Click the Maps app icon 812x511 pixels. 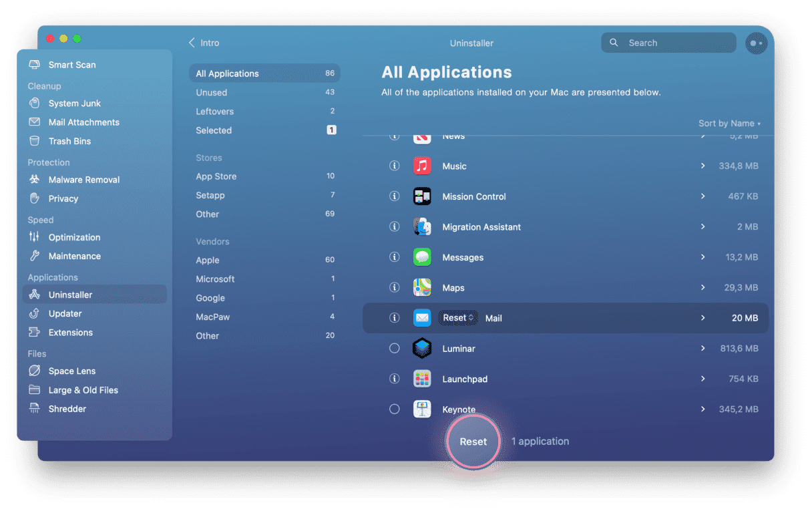(422, 287)
